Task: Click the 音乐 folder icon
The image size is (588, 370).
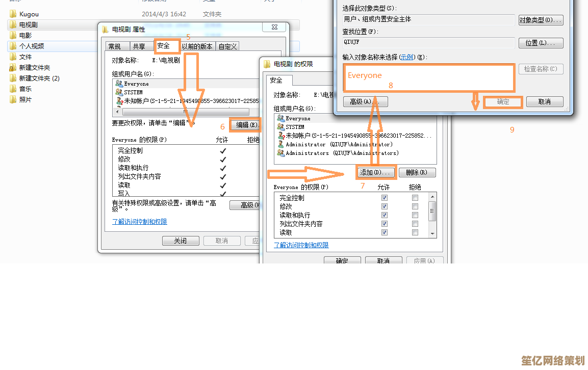Action: coord(13,89)
